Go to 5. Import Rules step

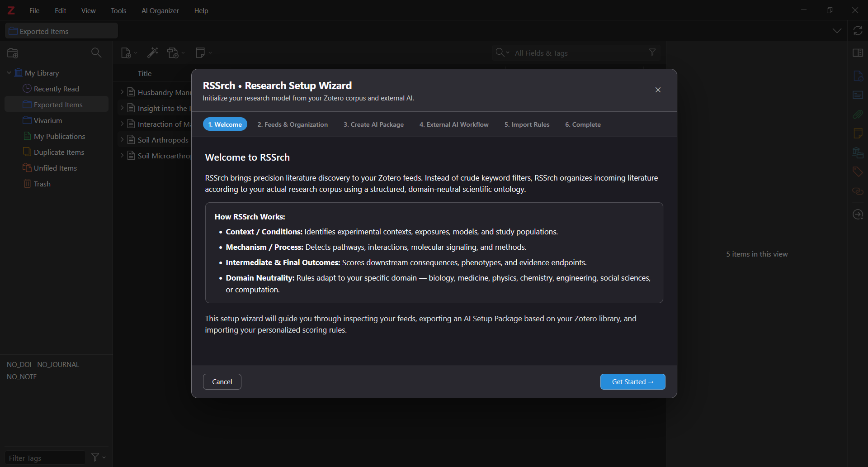tap(527, 124)
